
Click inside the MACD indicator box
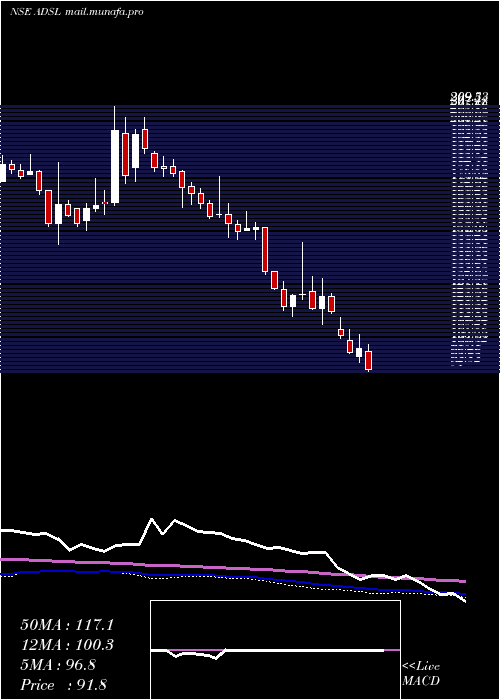275,650
